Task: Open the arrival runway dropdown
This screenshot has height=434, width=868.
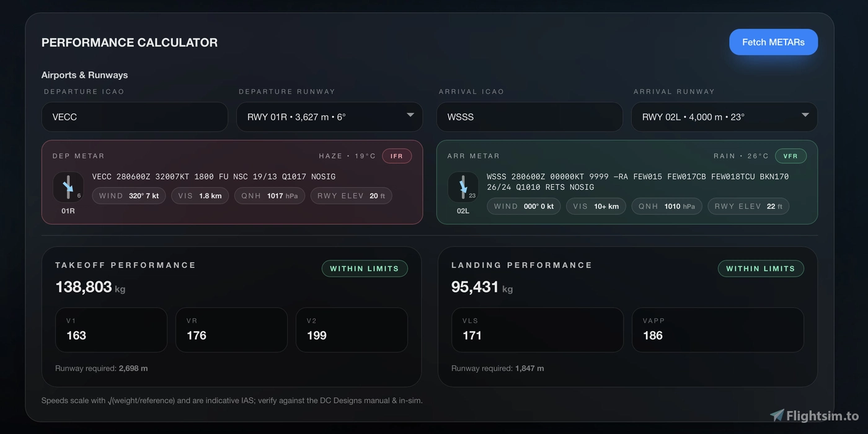Action: 724,117
